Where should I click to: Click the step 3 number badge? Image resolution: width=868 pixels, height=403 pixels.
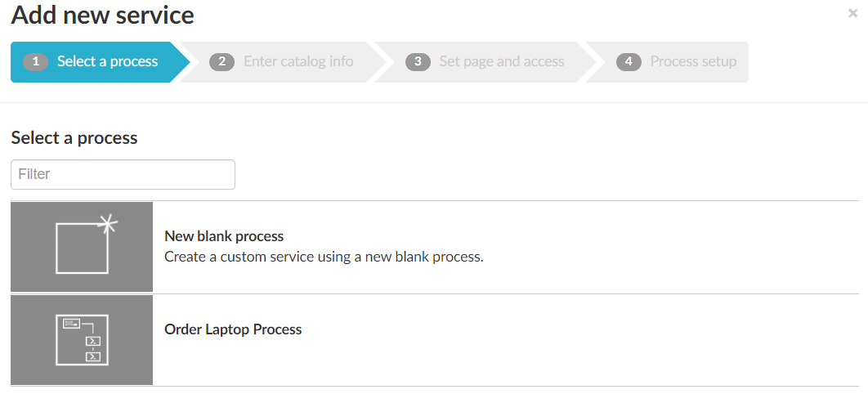coord(418,62)
